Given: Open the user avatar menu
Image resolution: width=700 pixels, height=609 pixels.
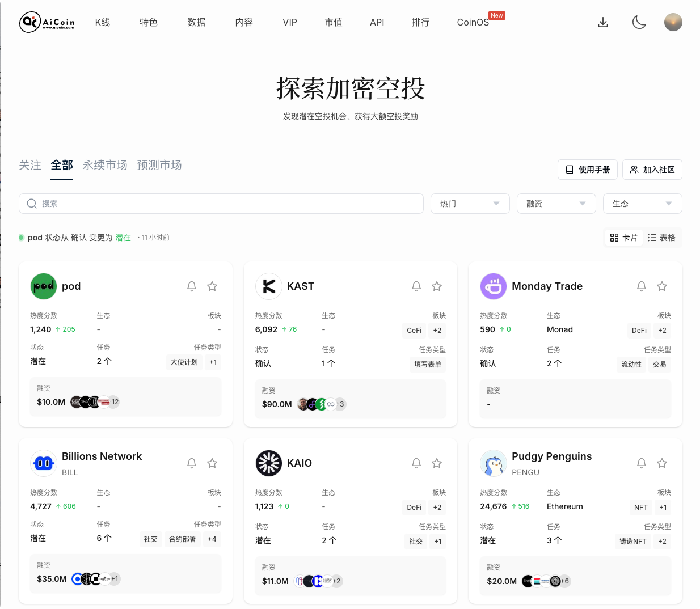Looking at the screenshot, I should [673, 22].
